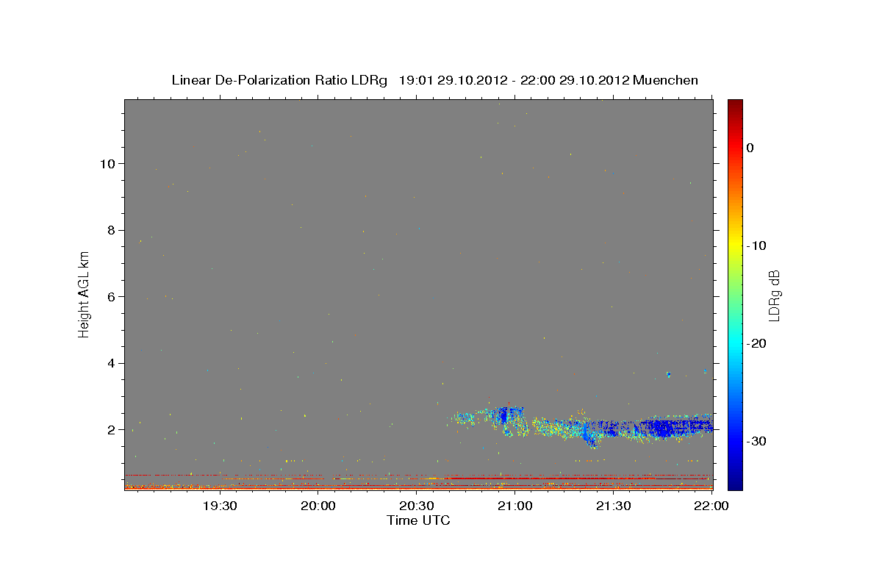Click the 'Time UTC' axis label

[x=418, y=520]
